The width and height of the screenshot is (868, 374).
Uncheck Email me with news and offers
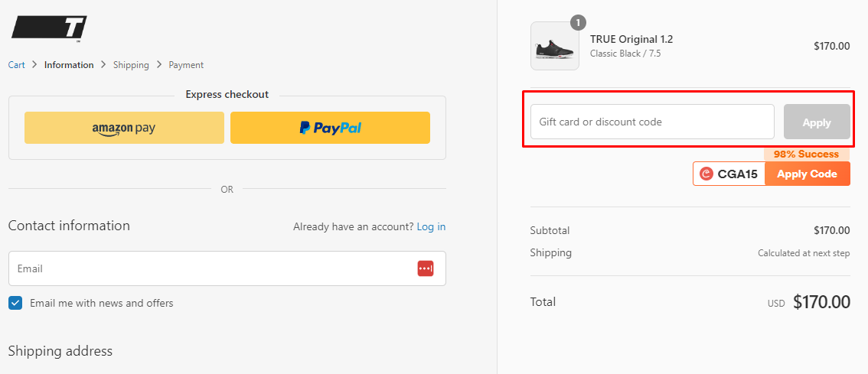(15, 303)
